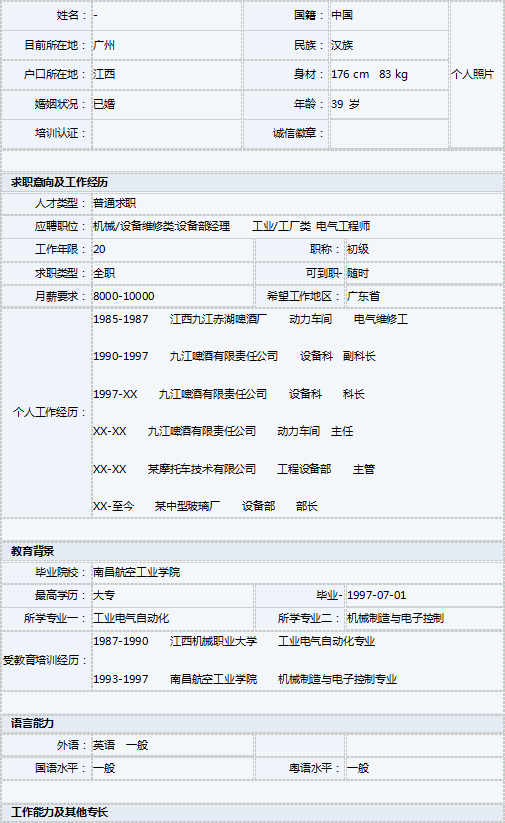Click the 教育背景 section header
This screenshot has width=505, height=823.
click(x=33, y=551)
